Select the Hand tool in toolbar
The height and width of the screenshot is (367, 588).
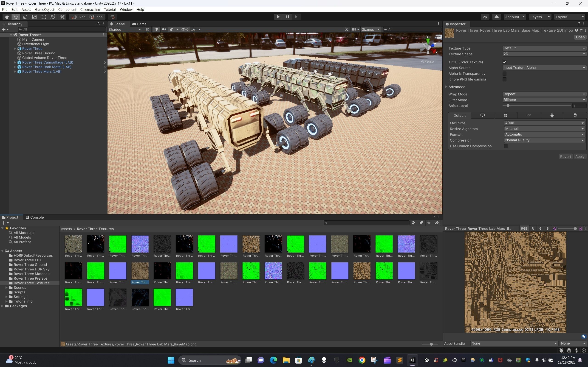[7, 17]
